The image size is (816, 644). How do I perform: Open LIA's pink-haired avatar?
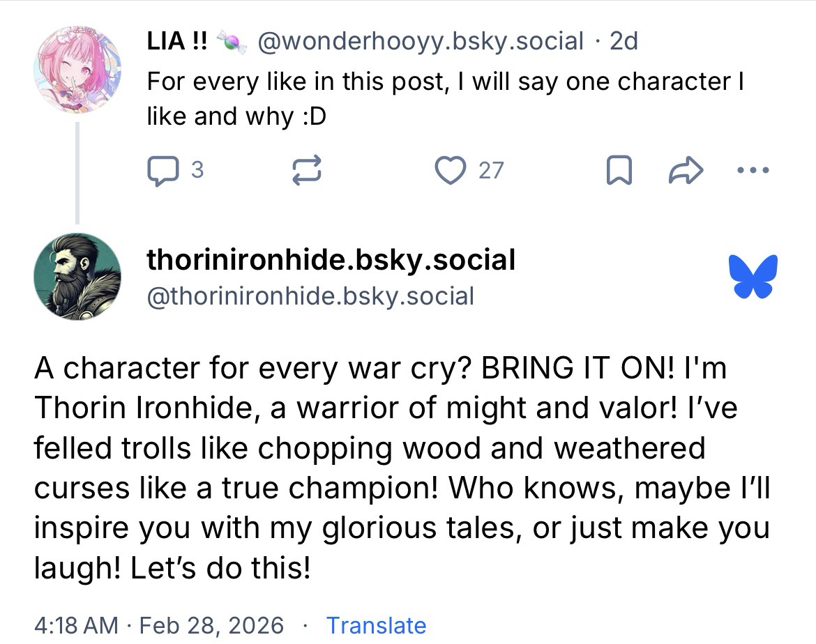click(77, 70)
